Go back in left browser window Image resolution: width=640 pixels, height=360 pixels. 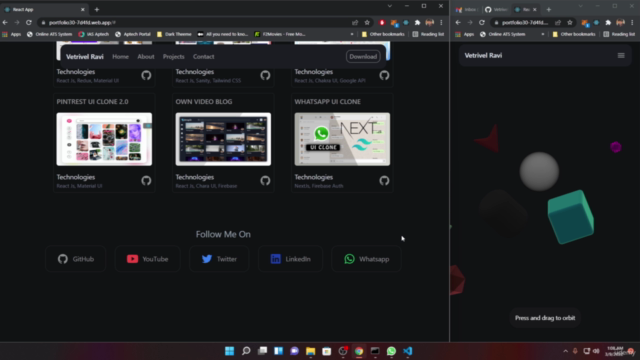click(5, 22)
